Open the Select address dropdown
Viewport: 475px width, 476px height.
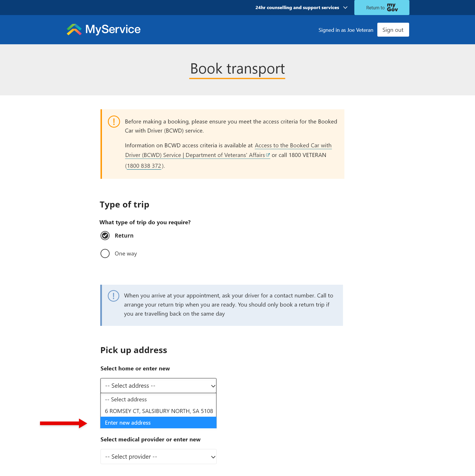[158, 385]
